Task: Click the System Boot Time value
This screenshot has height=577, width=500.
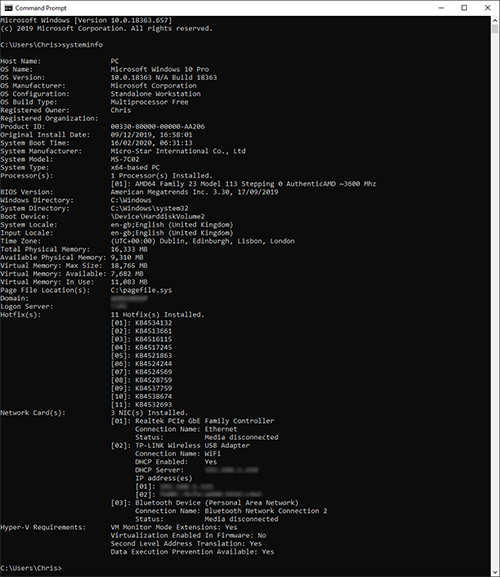Action: tap(151, 143)
